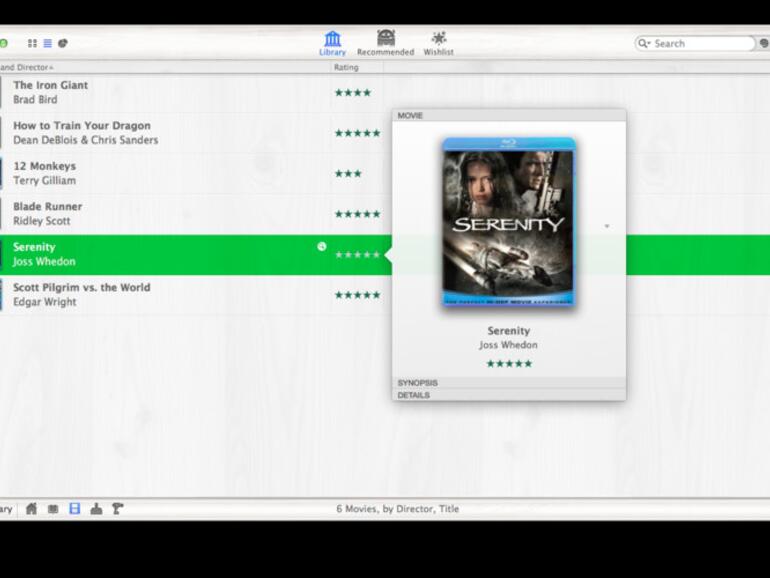Open the Recommended section
This screenshot has height=578, width=770.
385,43
